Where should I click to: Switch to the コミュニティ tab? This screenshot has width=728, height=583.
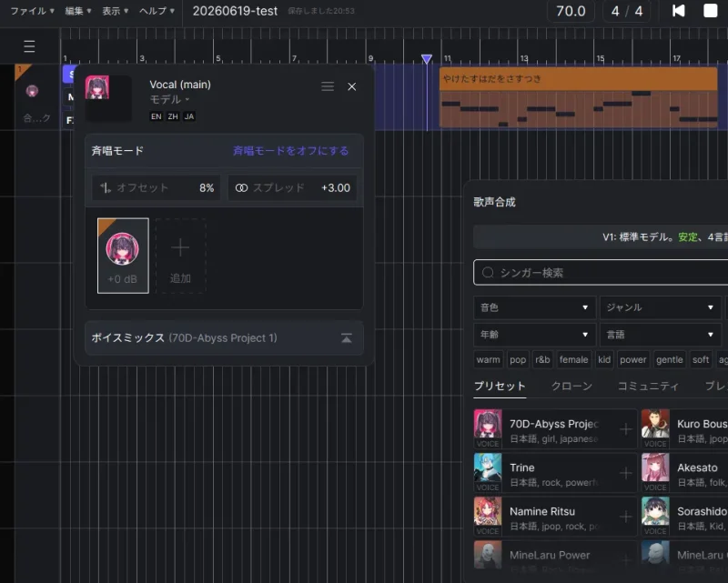(648, 387)
